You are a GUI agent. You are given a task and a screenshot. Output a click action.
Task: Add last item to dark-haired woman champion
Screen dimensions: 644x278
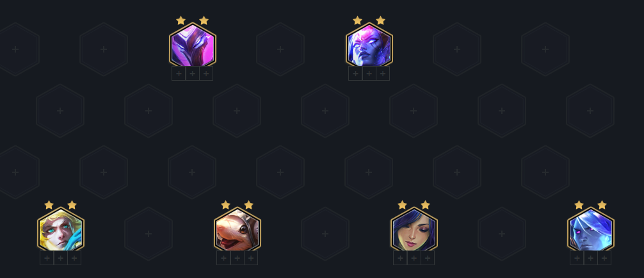pos(428,258)
